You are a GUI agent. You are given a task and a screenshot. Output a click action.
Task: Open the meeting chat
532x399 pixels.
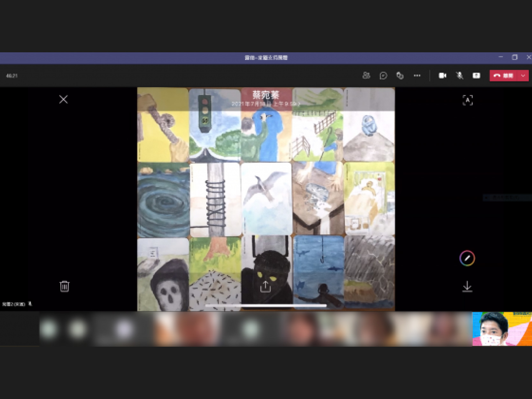click(x=383, y=76)
